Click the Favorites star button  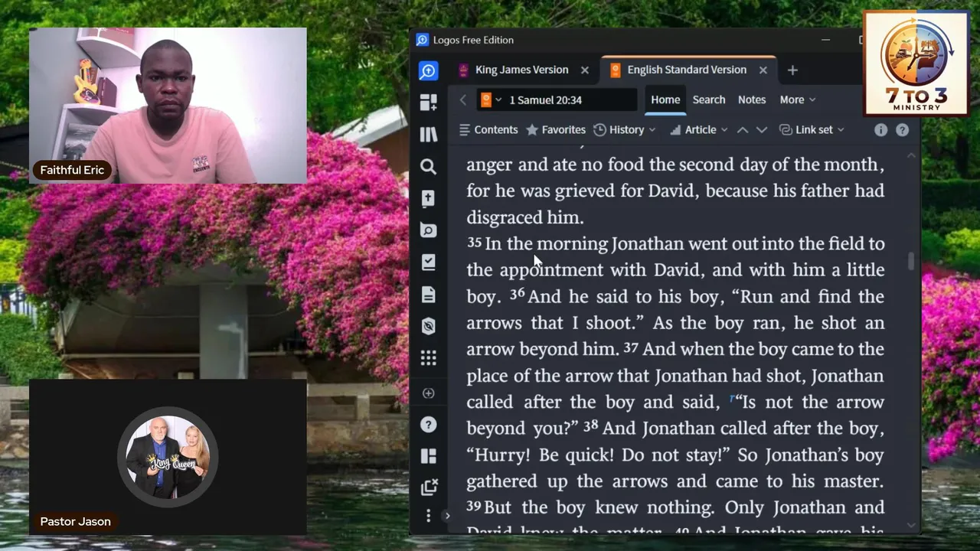556,130
